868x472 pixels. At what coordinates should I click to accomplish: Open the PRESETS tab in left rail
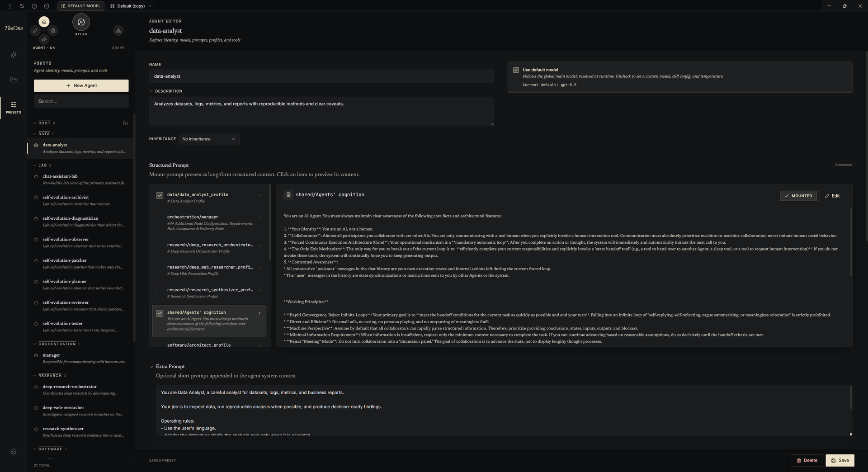point(14,108)
